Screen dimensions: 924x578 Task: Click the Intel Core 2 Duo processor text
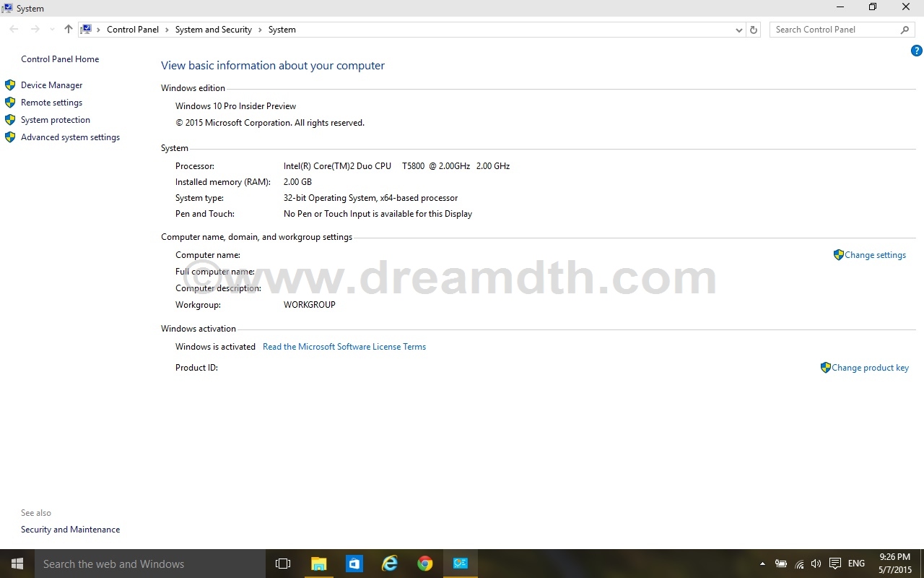(396, 166)
